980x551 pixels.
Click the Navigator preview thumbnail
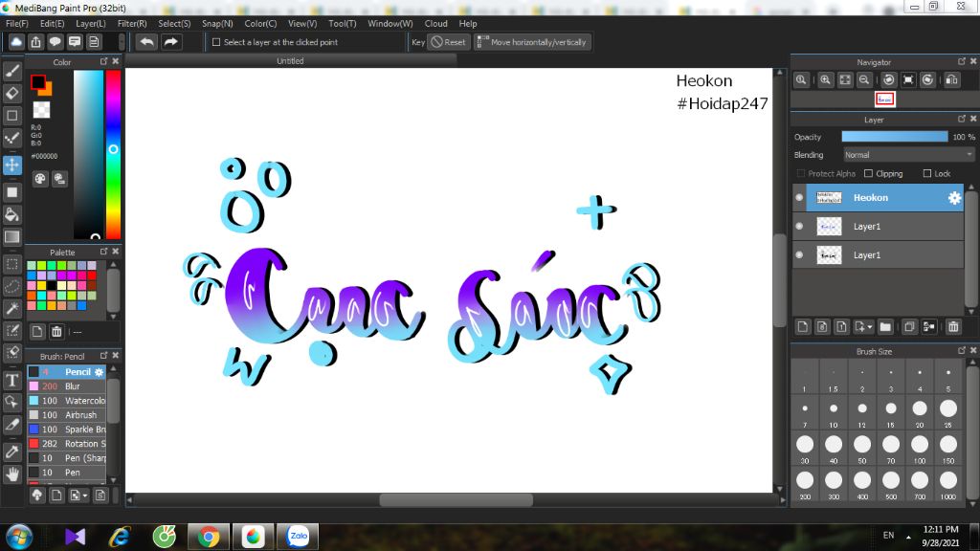click(884, 99)
